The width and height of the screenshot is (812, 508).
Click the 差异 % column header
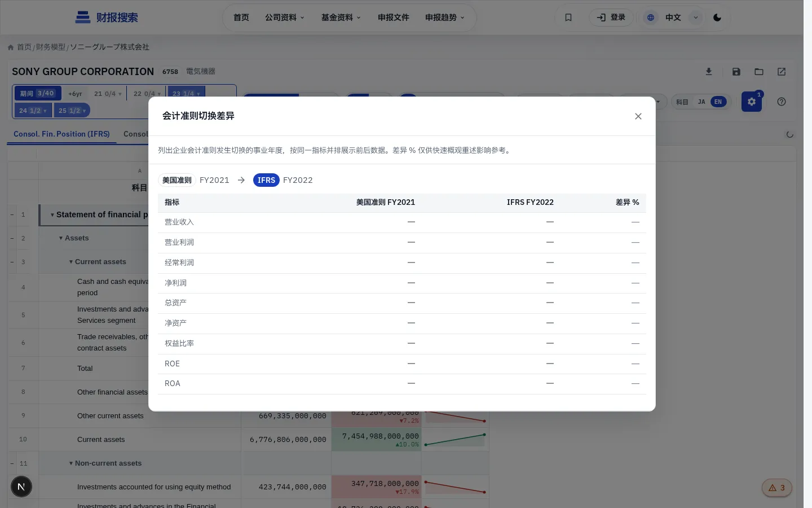point(627,203)
